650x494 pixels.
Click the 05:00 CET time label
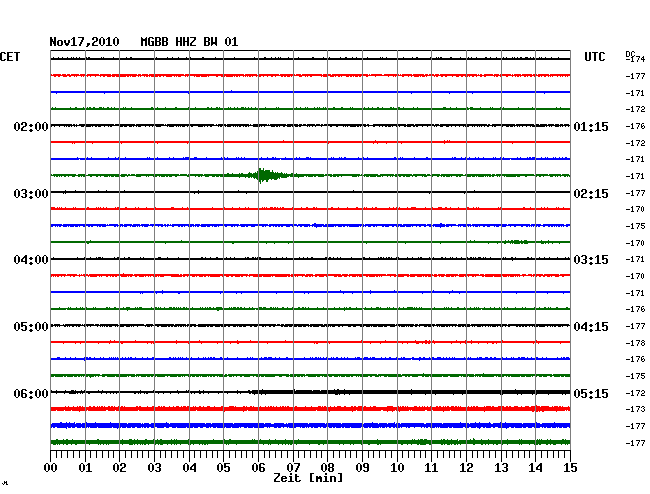[31, 327]
